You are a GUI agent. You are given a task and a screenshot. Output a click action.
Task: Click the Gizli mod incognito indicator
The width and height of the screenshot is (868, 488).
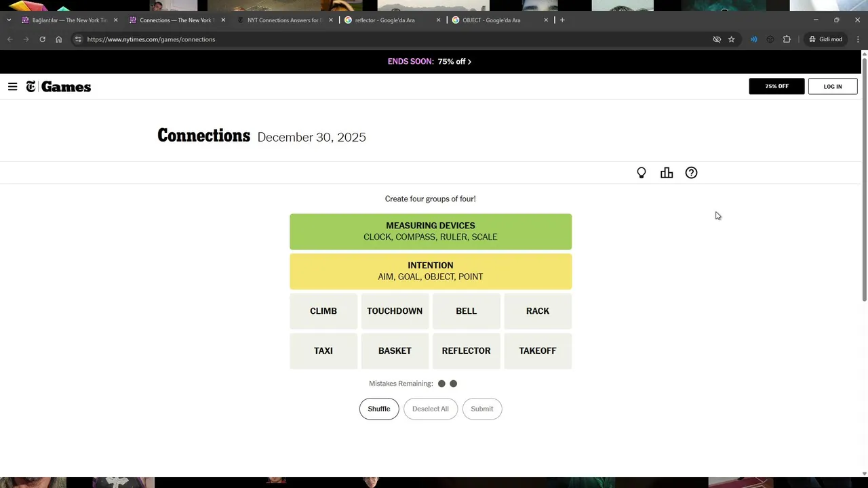[x=825, y=39]
